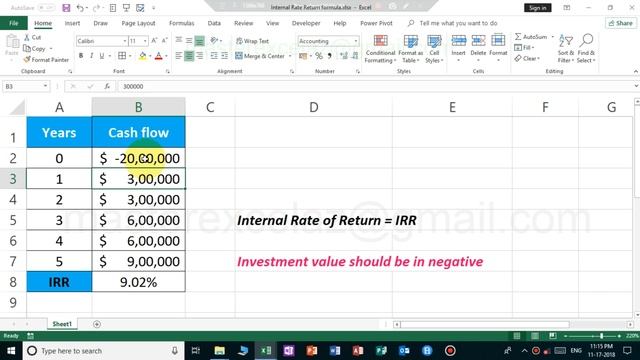
Task: Toggle Italic formatting
Action: [91, 56]
